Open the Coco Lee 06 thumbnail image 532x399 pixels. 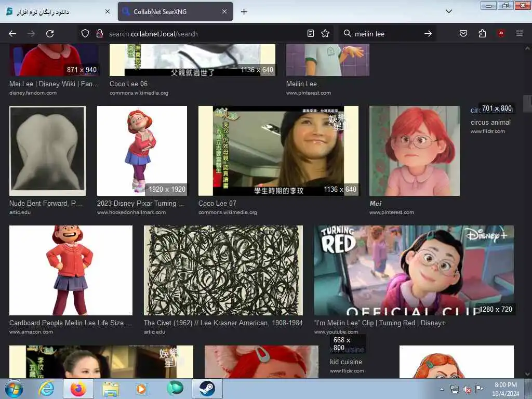(192, 60)
